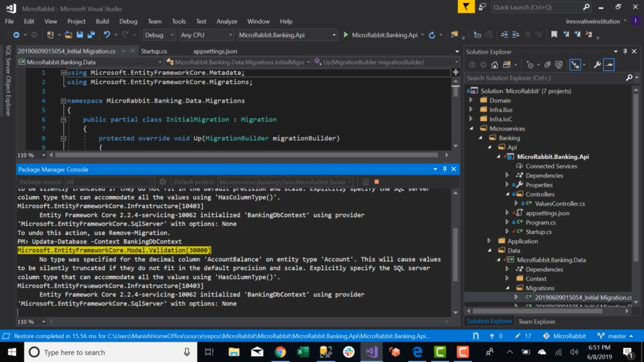Switch to the Team Explorer tab
This screenshot has width=644, height=362.
click(537, 321)
